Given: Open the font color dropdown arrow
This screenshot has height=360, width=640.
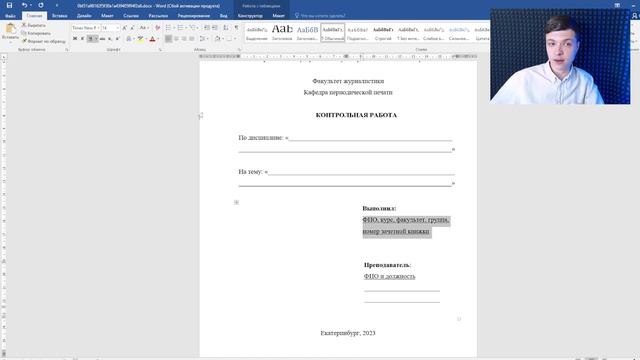Looking at the screenshot, I should 158,39.
